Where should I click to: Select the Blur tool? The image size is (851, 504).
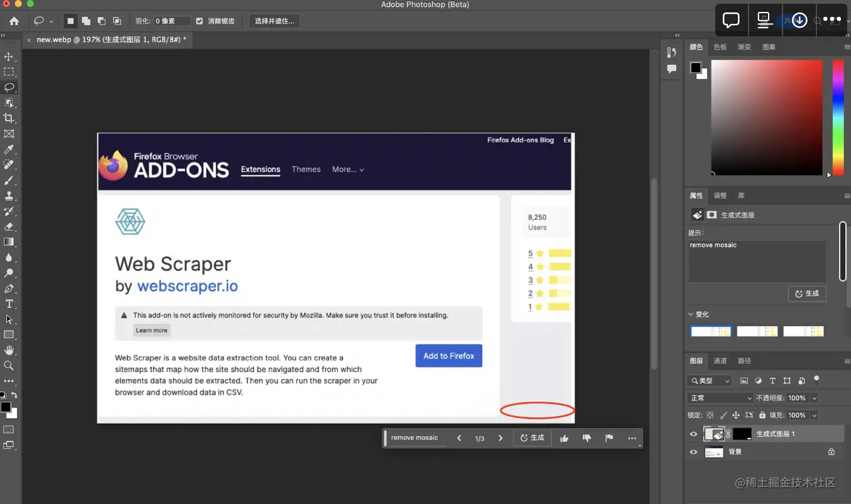(9, 257)
